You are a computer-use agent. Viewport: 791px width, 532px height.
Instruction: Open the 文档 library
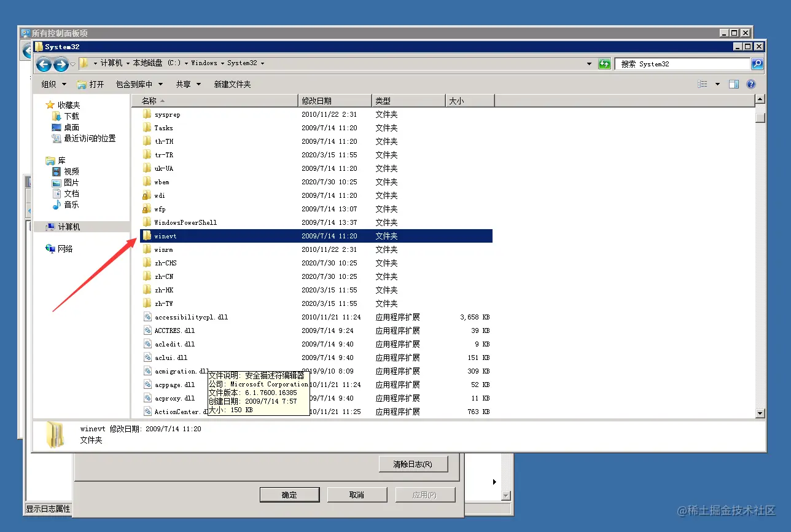click(66, 194)
